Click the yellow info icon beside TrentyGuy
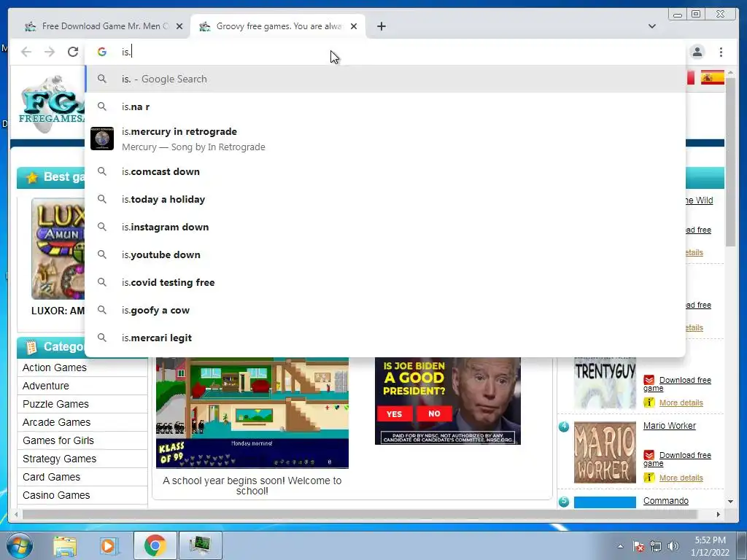Image resolution: width=747 pixels, height=560 pixels. pos(649,402)
